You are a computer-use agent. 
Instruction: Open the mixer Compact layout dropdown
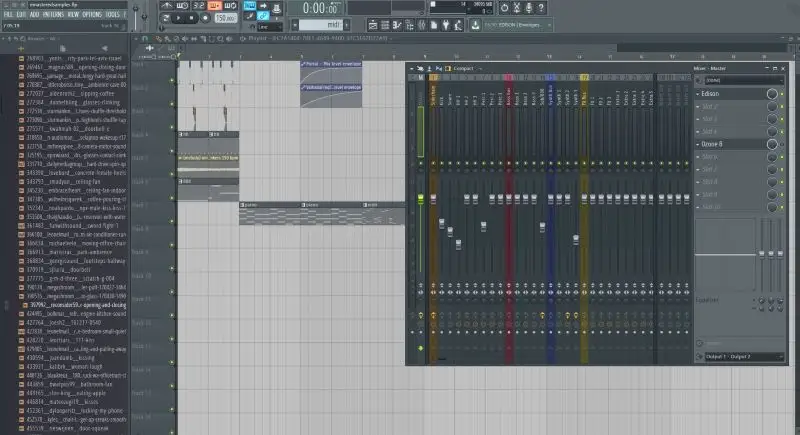pos(462,68)
